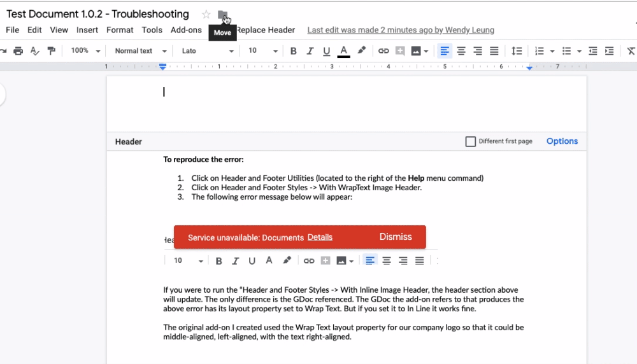Click the left indent marker on the ruler

click(162, 67)
